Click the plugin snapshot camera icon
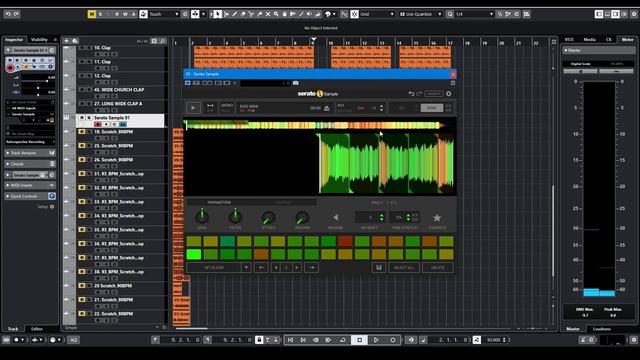The image size is (640, 360). (296, 83)
